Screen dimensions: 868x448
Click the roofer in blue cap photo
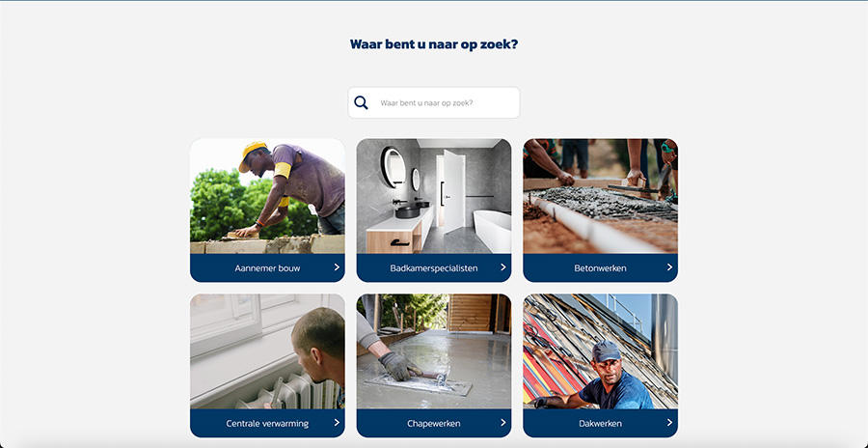600,351
